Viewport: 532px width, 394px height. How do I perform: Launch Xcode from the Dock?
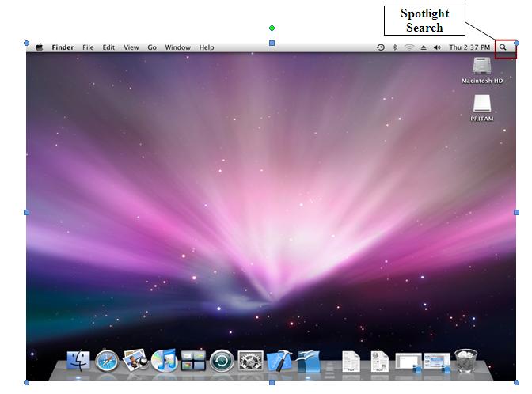[279, 361]
